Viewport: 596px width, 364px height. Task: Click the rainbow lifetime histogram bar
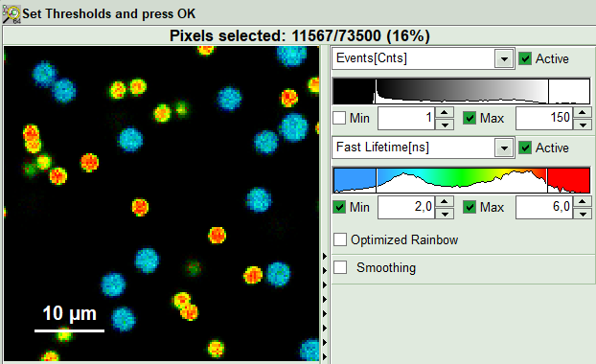tap(462, 180)
